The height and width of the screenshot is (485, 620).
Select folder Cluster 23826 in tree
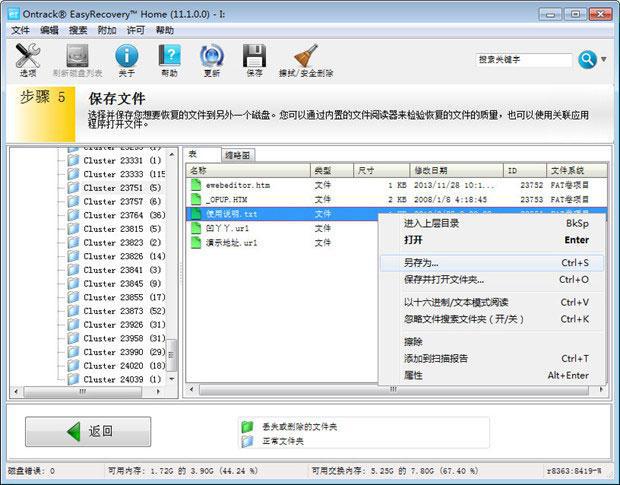click(116, 256)
